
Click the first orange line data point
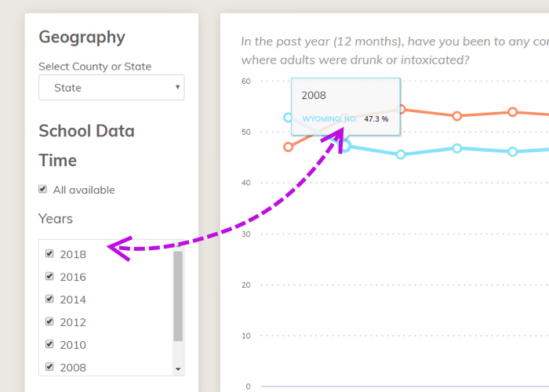(x=288, y=147)
